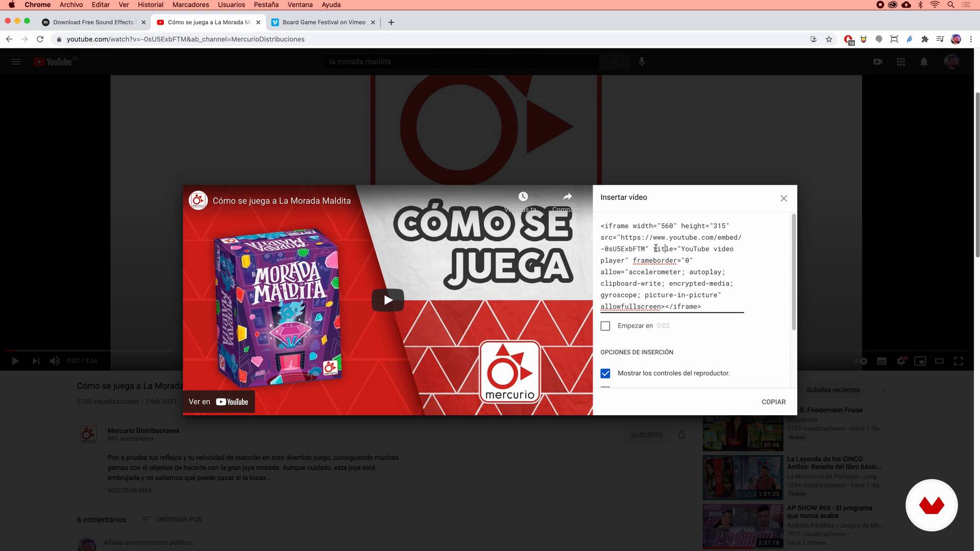Open the player settings gear

tap(901, 361)
